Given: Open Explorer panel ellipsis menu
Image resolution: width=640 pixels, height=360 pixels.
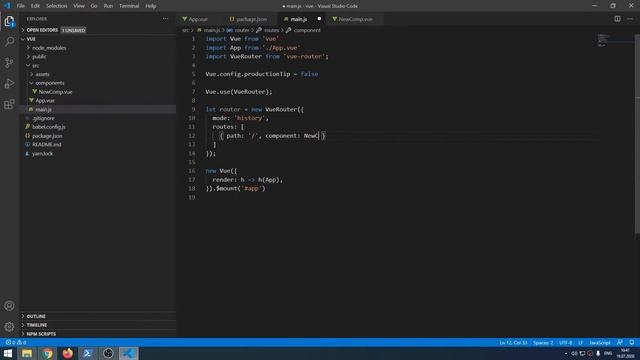Looking at the screenshot, I should 165,19.
